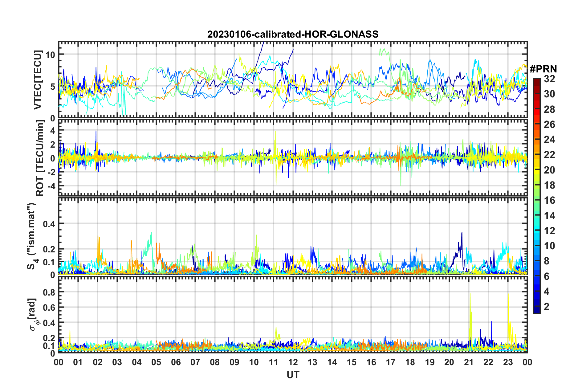The height and width of the screenshot is (392, 586).
Task: Click inside the VTEC plot panel
Action: click(x=293, y=80)
